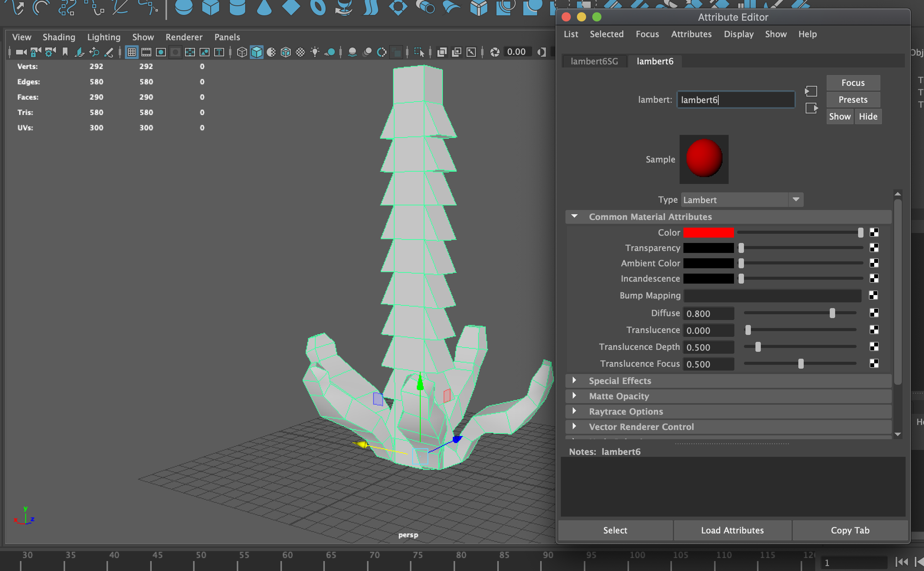Click the lambert name input field
Viewport: 924px width, 571px height.
coord(735,100)
